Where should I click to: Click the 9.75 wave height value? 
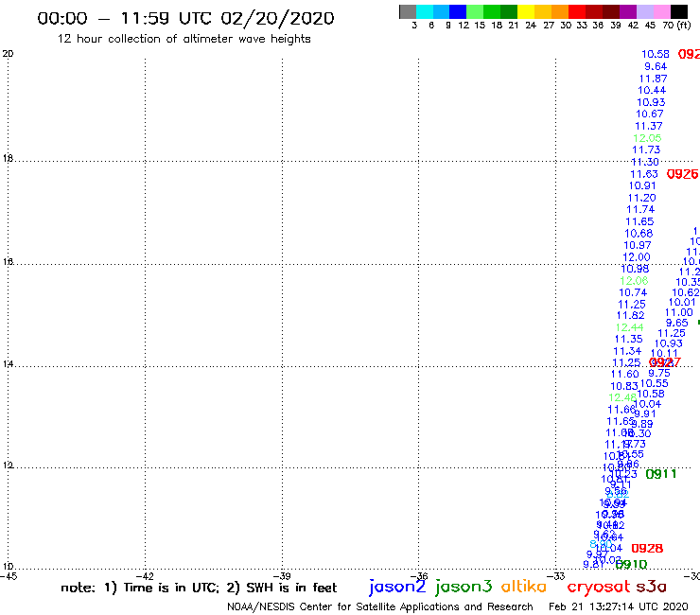click(x=659, y=374)
